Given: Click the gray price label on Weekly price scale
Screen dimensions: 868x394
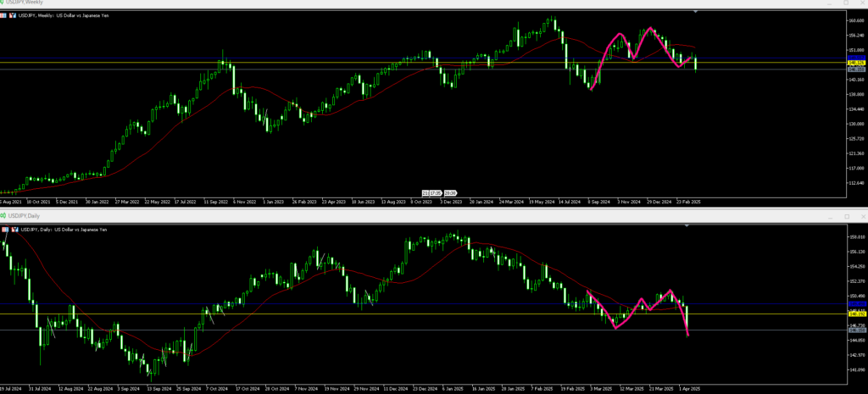Looking at the screenshot, I should pyautogui.click(x=856, y=69).
